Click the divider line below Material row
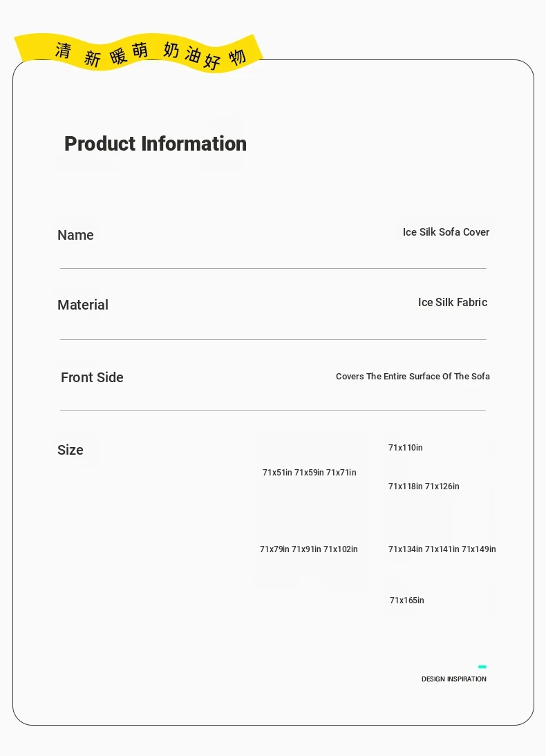Viewport: 546px width, 756px height. tap(273, 340)
